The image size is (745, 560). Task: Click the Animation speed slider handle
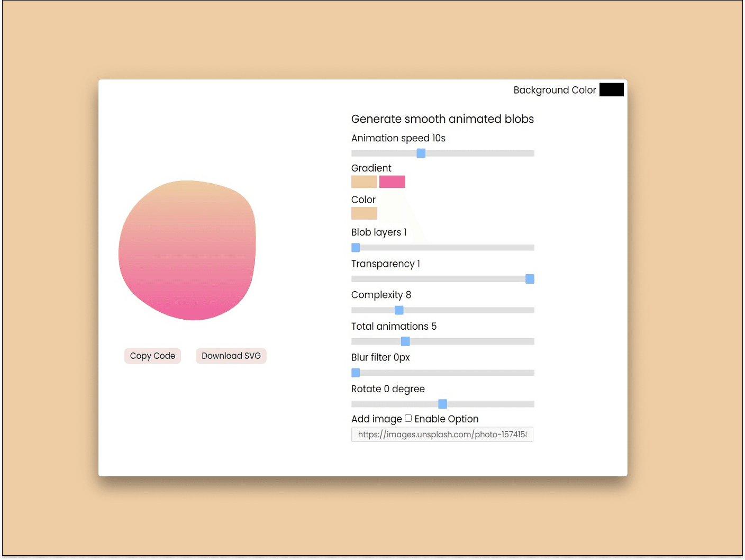coord(421,152)
